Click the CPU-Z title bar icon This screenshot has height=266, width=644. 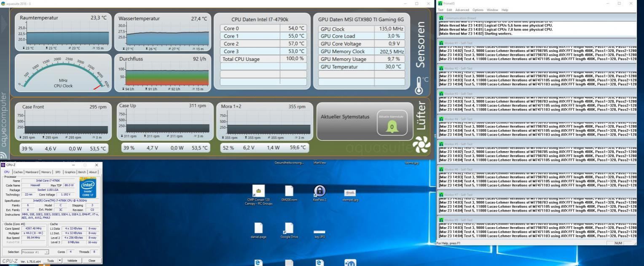click(3, 165)
